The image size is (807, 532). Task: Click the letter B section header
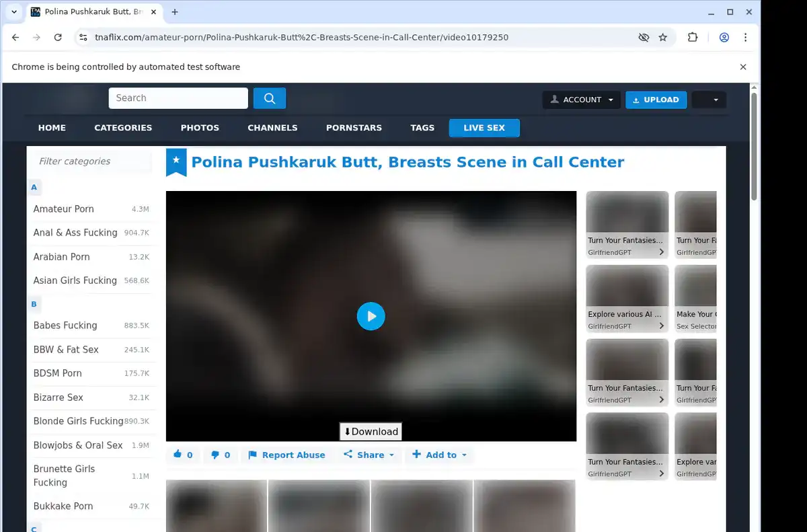click(x=34, y=304)
